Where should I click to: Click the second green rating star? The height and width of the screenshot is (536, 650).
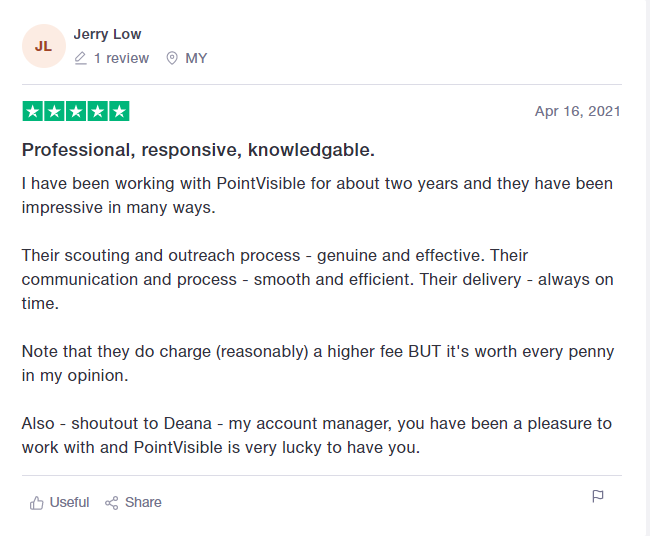54,111
